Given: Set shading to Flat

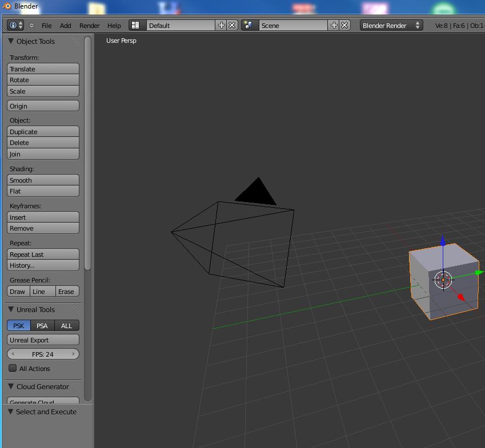Looking at the screenshot, I should pyautogui.click(x=43, y=191).
